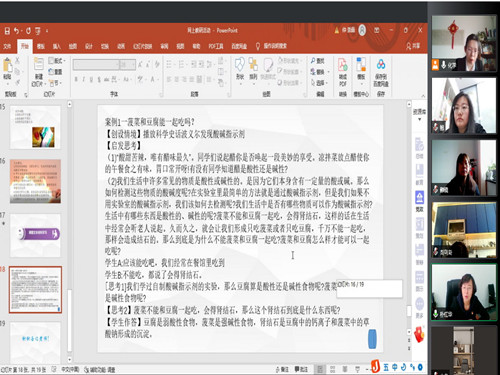Open the 幻灯片放映 (Slide Show) tab
500x375 pixels.
point(143,46)
